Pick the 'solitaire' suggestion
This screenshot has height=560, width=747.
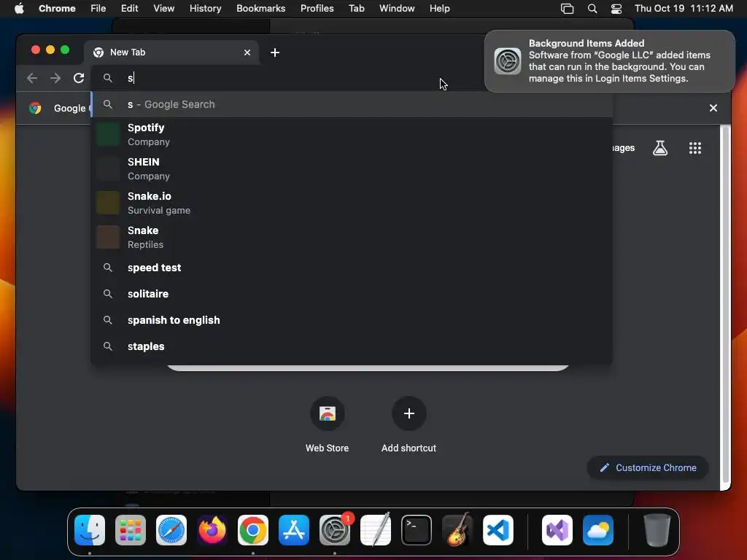(352, 294)
